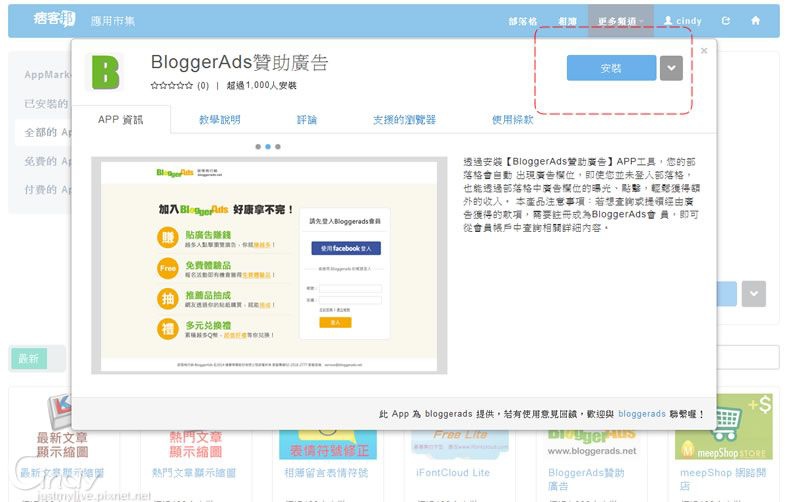This screenshot has width=790, height=502.
Task: Select the third carousel dot
Action: [x=278, y=147]
